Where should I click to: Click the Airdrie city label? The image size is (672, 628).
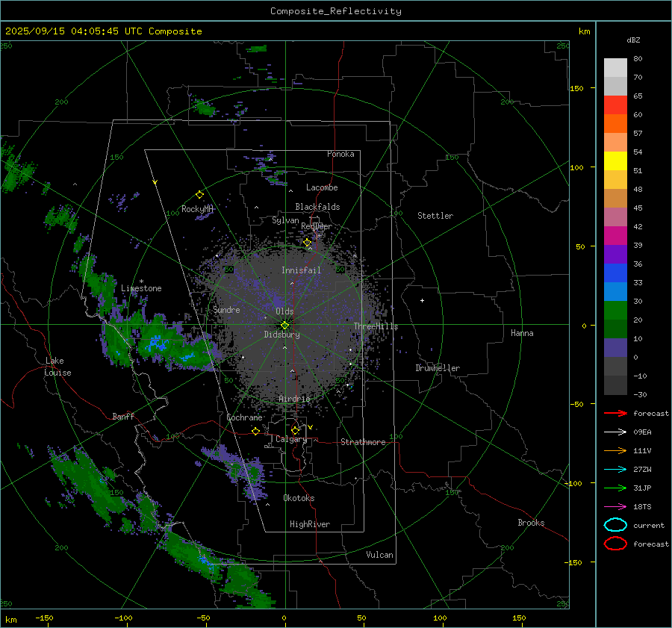[x=294, y=399]
